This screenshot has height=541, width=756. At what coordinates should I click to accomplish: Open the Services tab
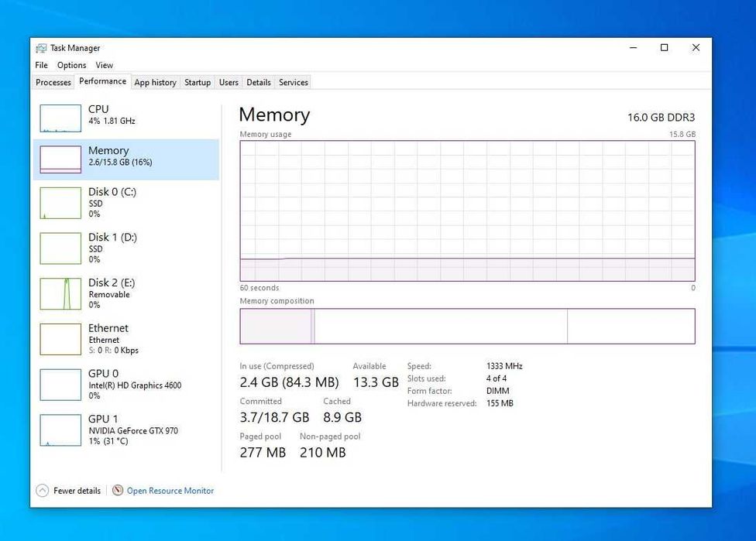[294, 82]
